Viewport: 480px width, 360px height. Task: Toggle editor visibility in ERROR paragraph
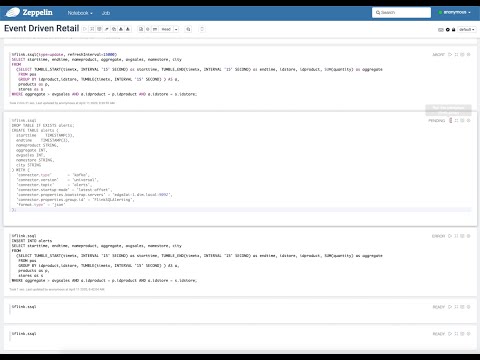pyautogui.click(x=456, y=236)
